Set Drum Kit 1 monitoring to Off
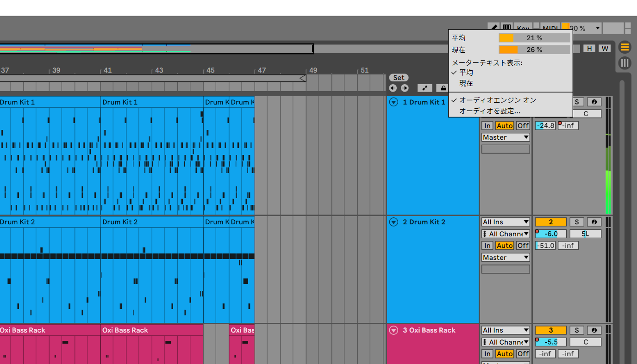 point(523,126)
